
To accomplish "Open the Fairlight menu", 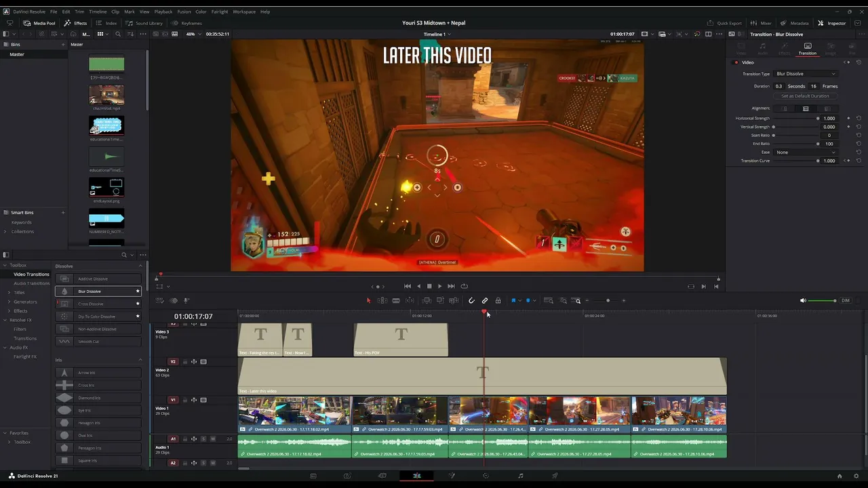I will click(x=220, y=12).
